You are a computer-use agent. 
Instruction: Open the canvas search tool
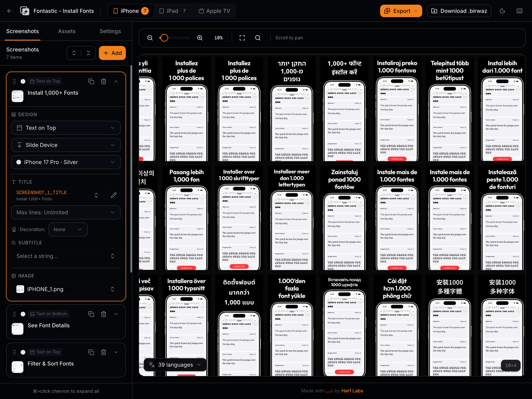pyautogui.click(x=258, y=38)
